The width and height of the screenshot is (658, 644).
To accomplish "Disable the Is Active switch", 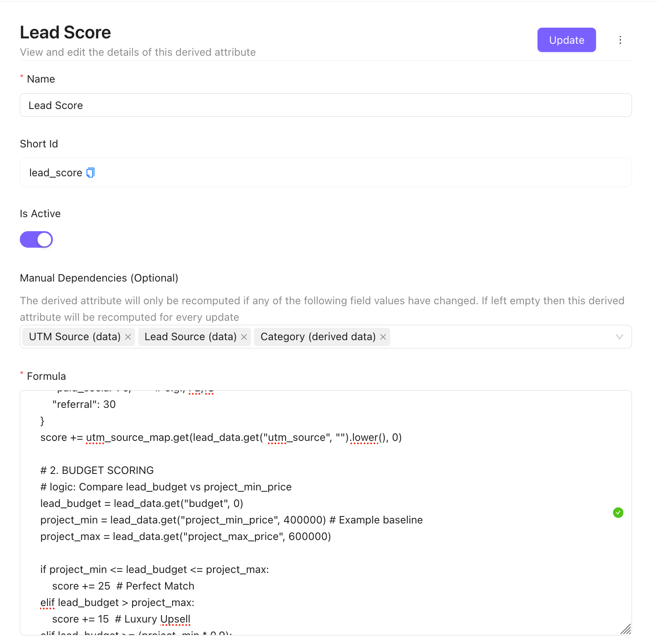I will point(36,239).
